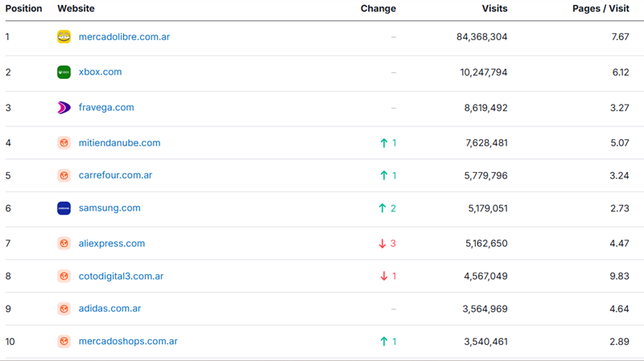The image size is (644, 361).
Task: Click the green up arrow in carrefour row
Action: tap(384, 175)
